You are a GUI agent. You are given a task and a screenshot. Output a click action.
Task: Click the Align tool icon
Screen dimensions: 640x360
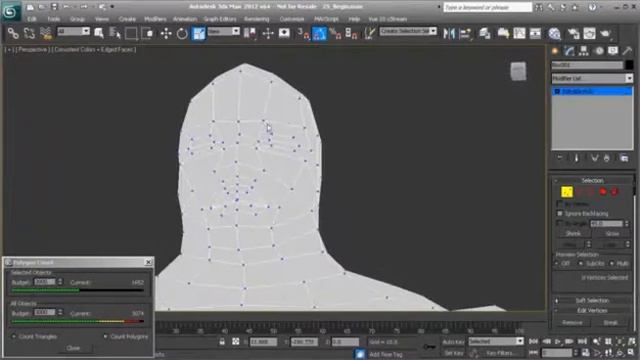(466, 33)
